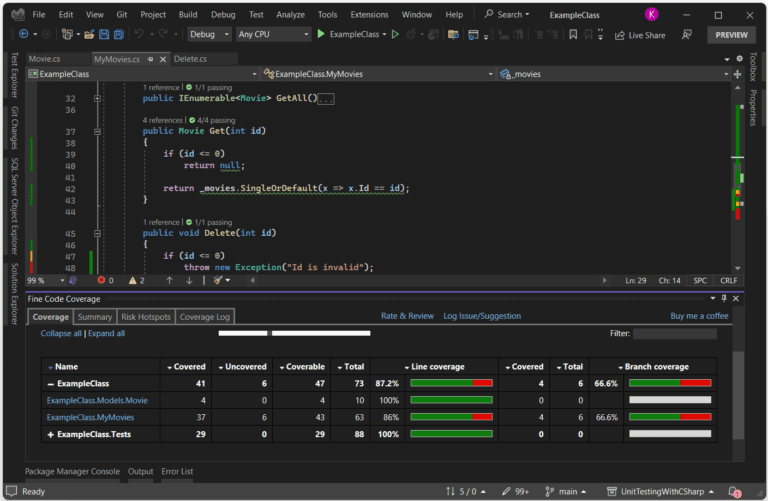Open file using the folder toolbar icon
This screenshot has height=501, width=768.
point(89,34)
